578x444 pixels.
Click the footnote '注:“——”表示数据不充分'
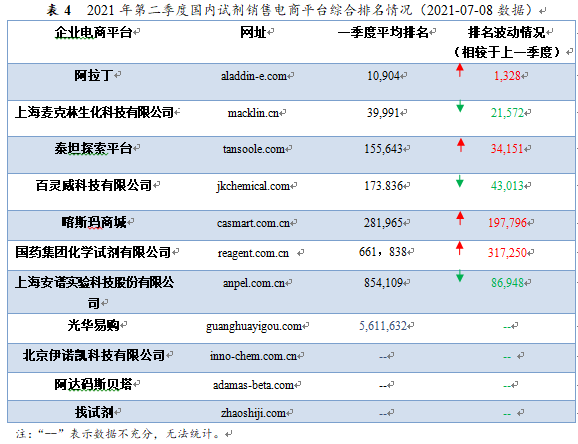click(x=84, y=434)
